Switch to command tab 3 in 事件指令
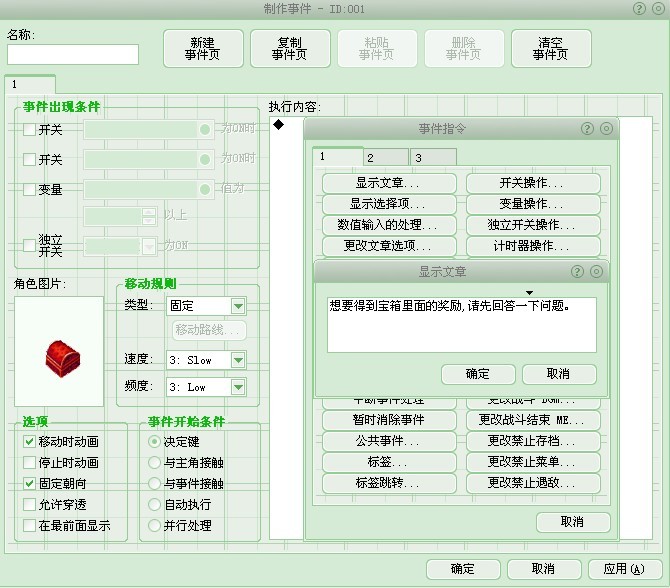This screenshot has height=588, width=670. pos(433,157)
